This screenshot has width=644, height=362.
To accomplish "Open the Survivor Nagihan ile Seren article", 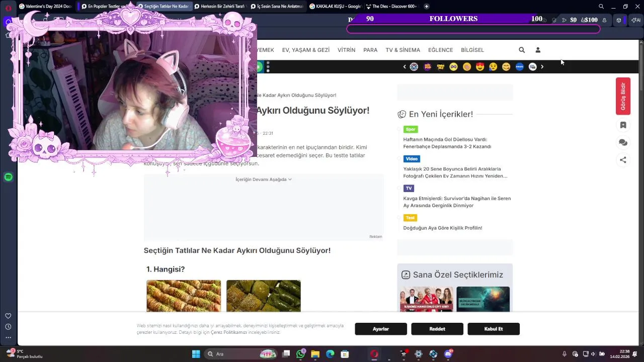I will [x=456, y=202].
